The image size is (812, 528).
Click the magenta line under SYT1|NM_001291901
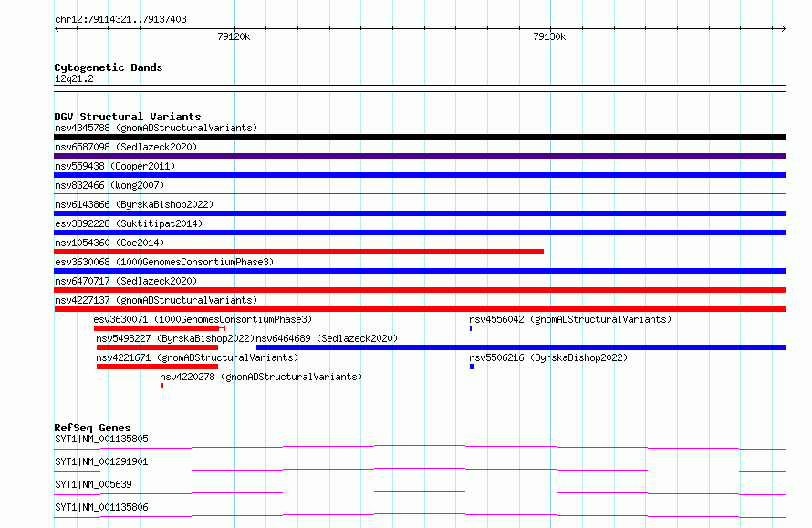tap(420, 470)
